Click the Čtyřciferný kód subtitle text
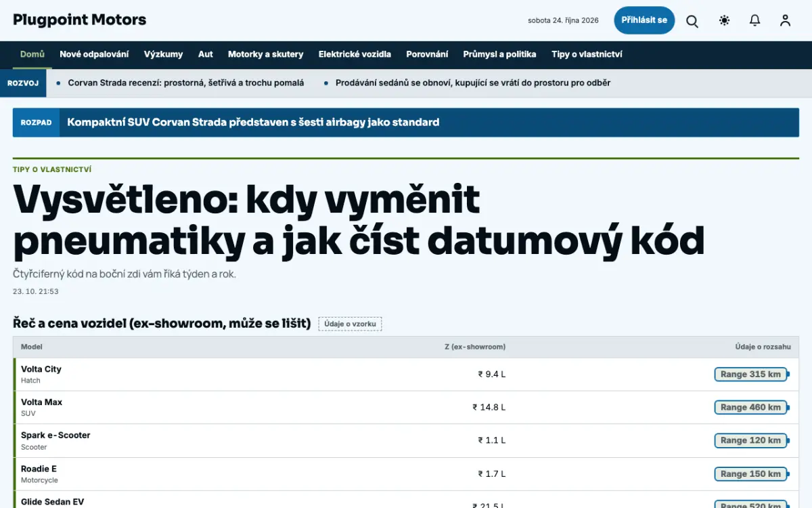This screenshot has width=812, height=508. pos(125,274)
